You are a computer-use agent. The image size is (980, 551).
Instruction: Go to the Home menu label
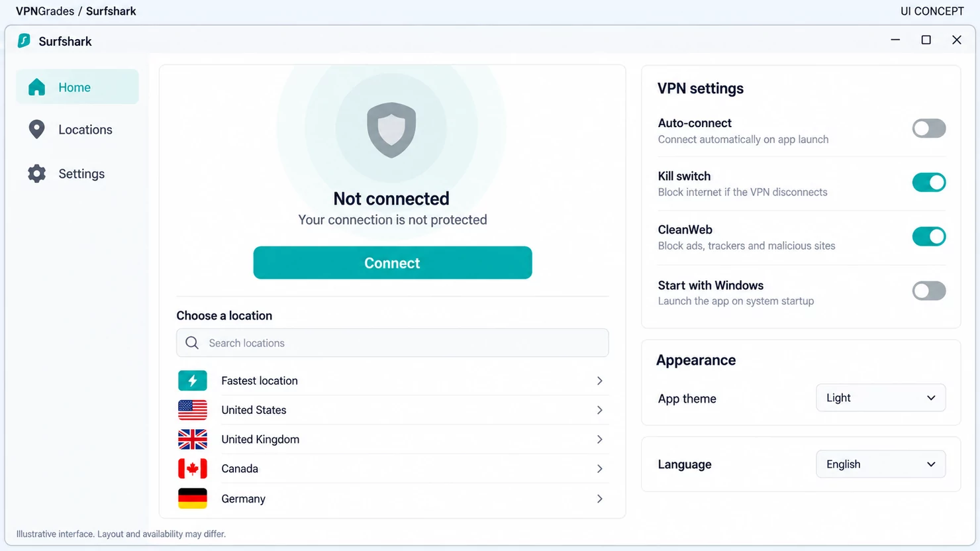click(74, 87)
